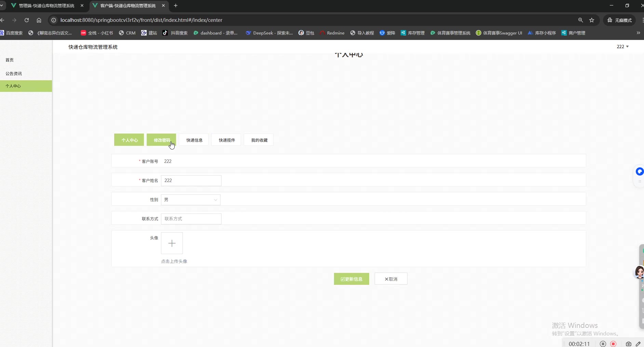This screenshot has height=347, width=644.
Task: Click the blue floating assistant icon
Action: 639,171
